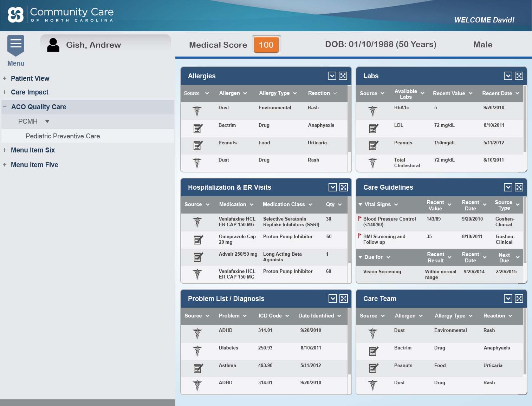Click the Medical Score 100 button
Image resolution: width=532 pixels, height=406 pixels.
[x=266, y=45]
